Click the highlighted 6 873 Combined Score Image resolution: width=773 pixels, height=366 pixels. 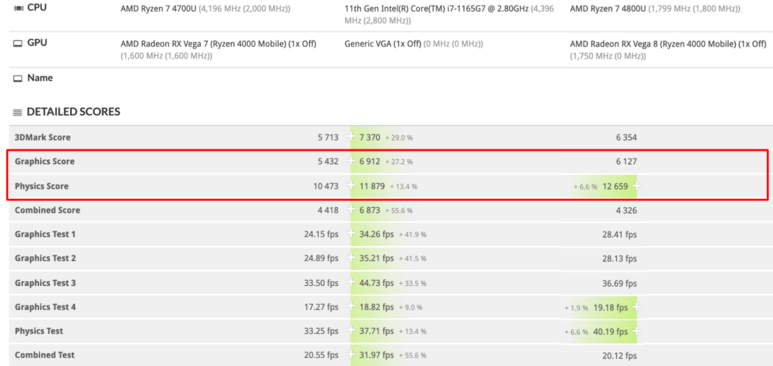tap(370, 210)
